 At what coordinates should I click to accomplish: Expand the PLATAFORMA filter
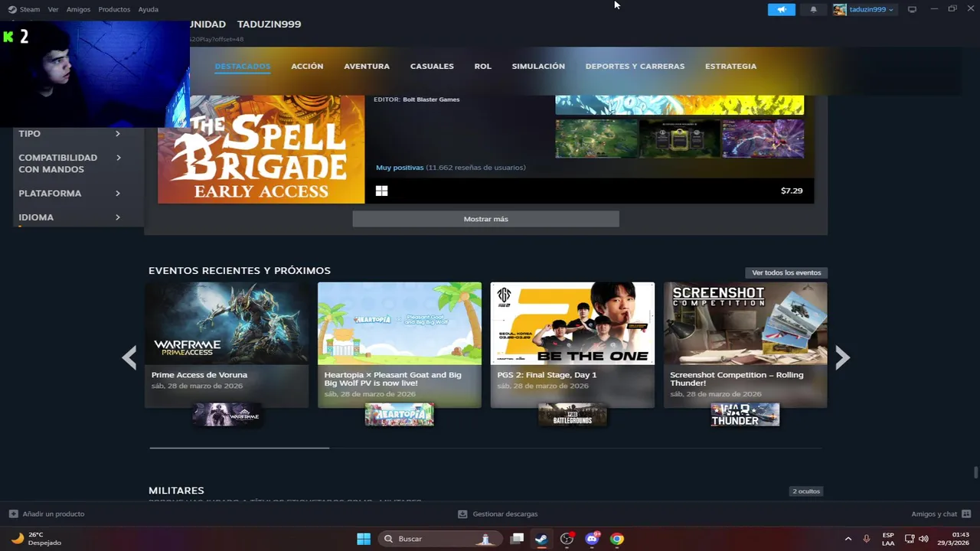(x=70, y=193)
